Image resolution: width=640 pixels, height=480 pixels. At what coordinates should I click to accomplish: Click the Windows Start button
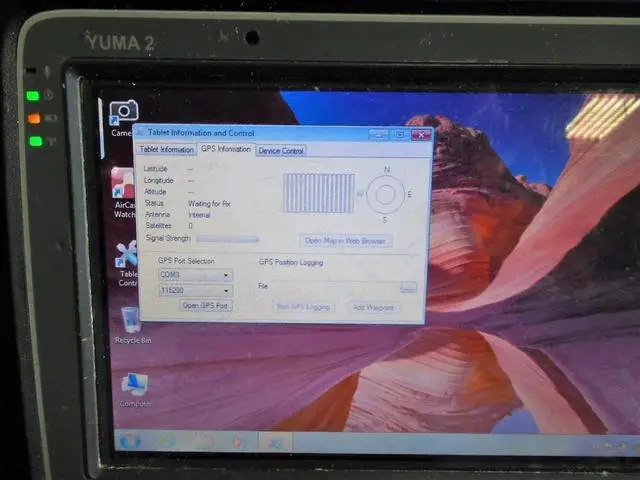point(129,440)
